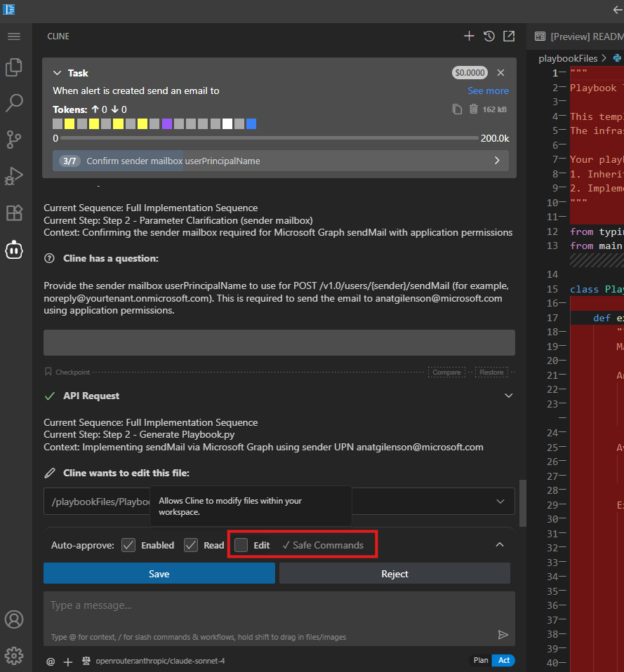Close the current task with the X icon
The width and height of the screenshot is (624, 672).
pyautogui.click(x=500, y=72)
